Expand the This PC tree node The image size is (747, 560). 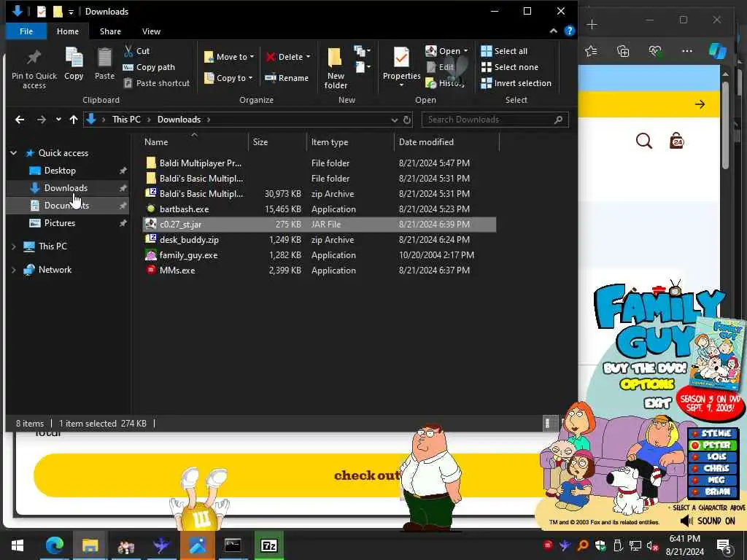point(14,246)
